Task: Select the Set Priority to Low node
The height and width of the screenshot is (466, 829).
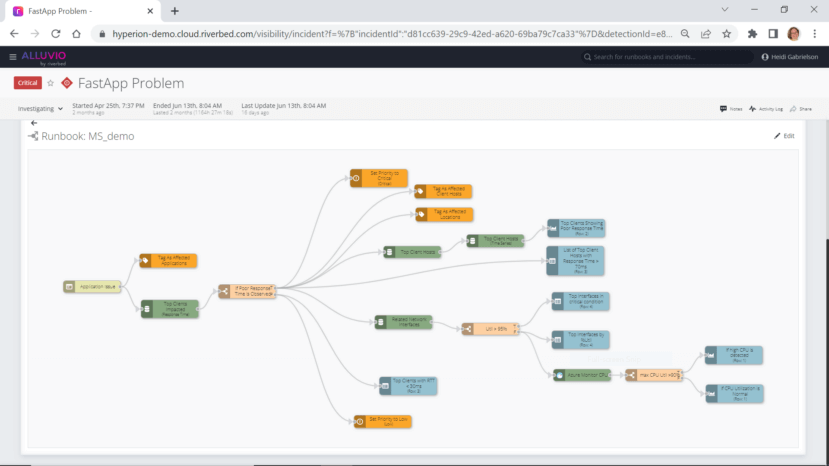Action: pyautogui.click(x=382, y=422)
